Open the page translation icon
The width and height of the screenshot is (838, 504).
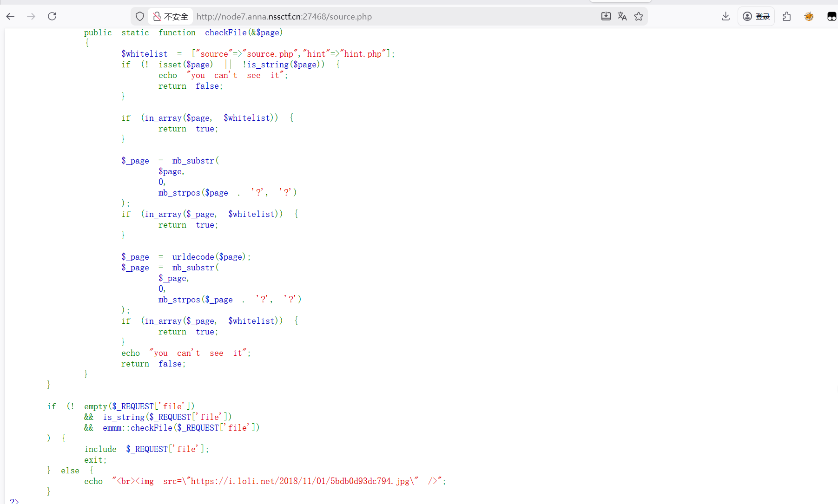pyautogui.click(x=622, y=17)
